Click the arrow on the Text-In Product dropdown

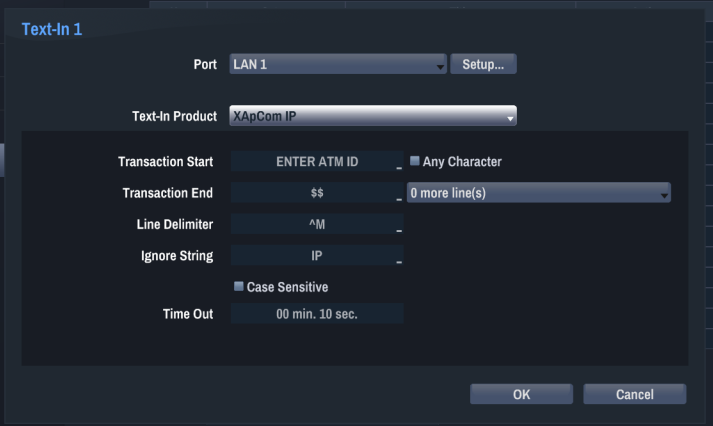click(510, 119)
